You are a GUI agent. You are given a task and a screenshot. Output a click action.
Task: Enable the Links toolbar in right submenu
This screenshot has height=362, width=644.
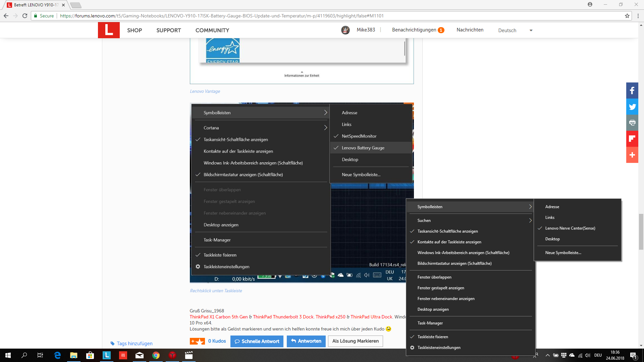(578, 218)
